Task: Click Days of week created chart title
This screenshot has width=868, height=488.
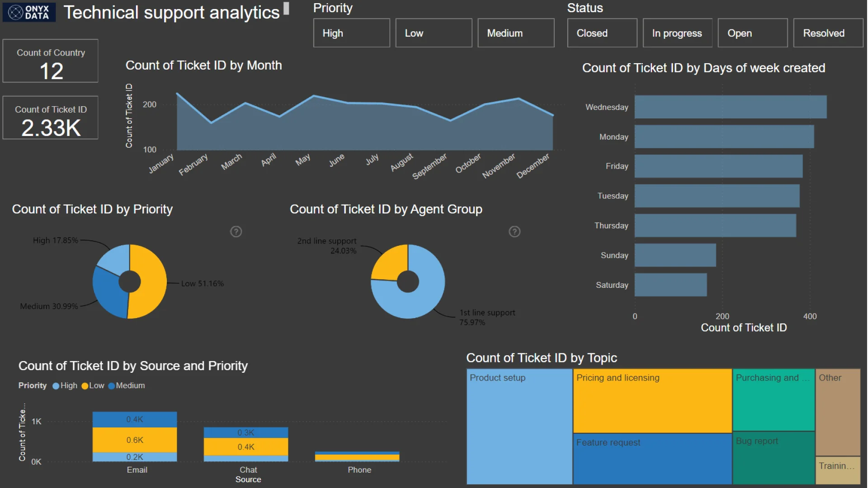Action: coord(703,68)
